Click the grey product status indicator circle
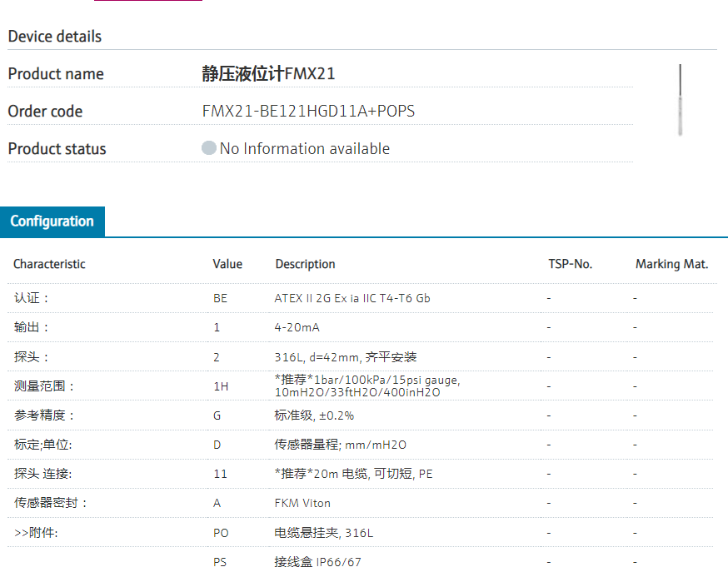The image size is (728, 587). (x=209, y=149)
